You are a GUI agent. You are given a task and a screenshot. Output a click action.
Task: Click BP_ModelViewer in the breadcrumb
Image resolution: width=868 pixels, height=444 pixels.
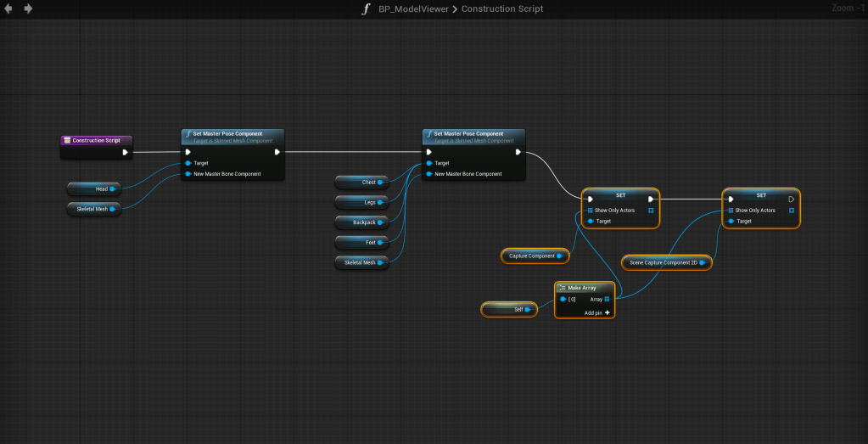point(415,8)
